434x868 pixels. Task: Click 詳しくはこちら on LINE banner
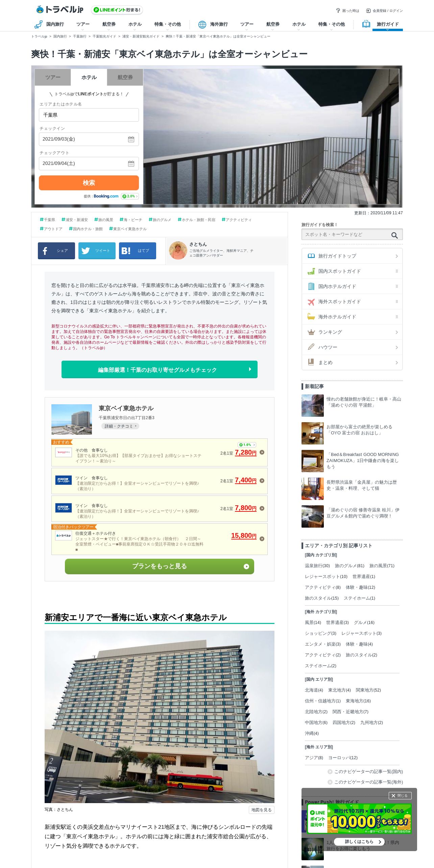359,842
